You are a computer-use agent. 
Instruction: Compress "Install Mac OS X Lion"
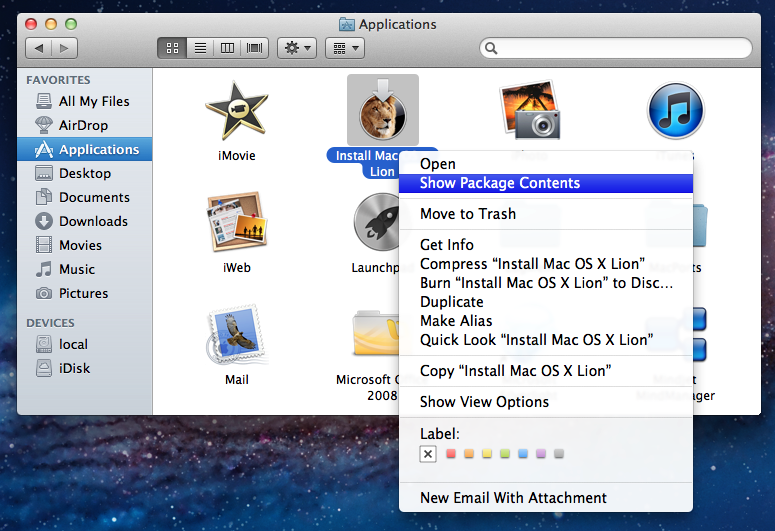tap(546, 264)
